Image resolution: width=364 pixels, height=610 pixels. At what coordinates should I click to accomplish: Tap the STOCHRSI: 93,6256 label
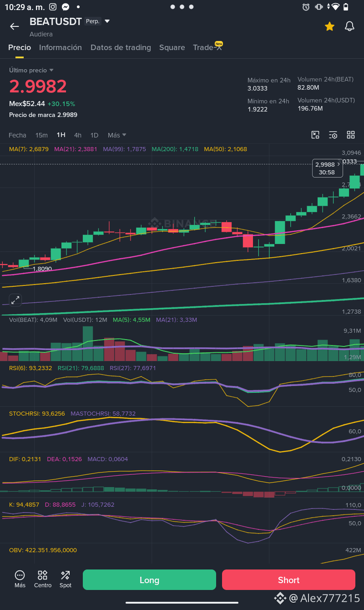(37, 414)
